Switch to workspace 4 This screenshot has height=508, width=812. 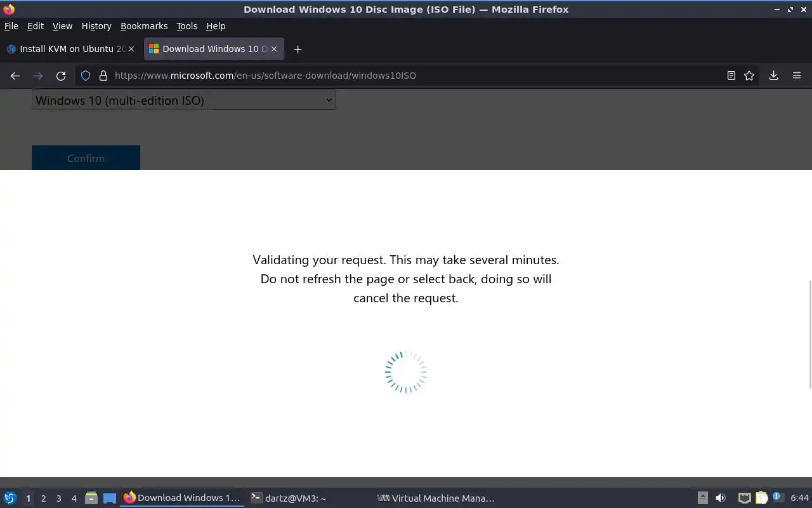(x=74, y=498)
